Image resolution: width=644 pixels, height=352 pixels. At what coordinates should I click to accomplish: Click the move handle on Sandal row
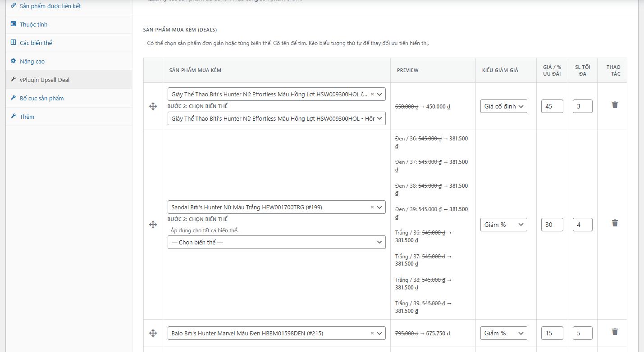pyautogui.click(x=153, y=225)
